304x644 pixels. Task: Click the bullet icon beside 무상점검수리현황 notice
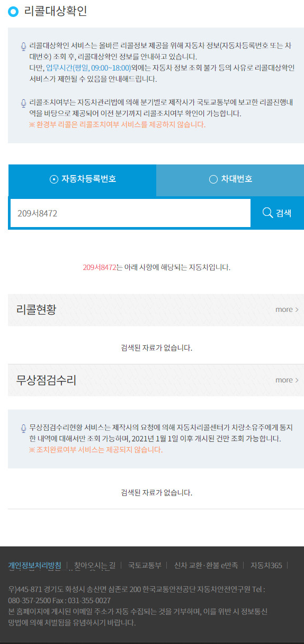coord(23,429)
